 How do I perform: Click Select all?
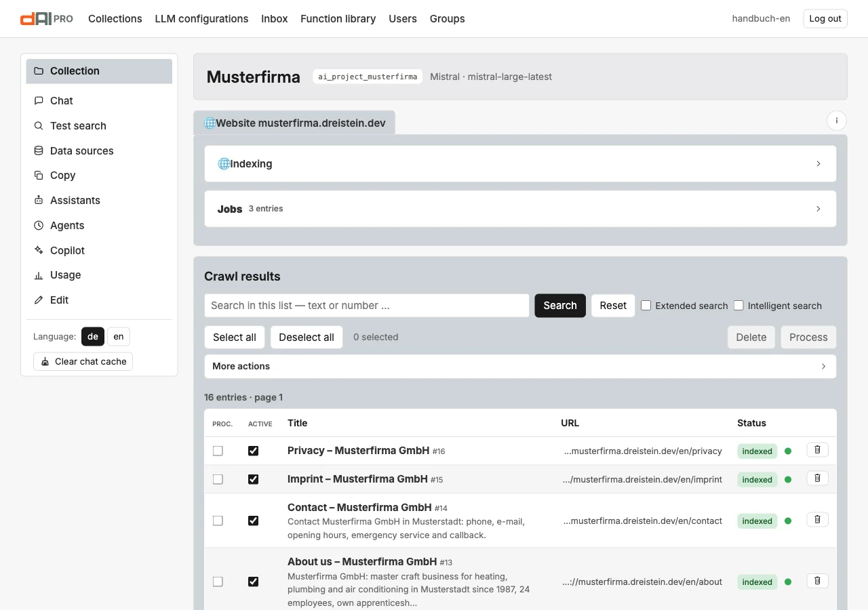(235, 338)
